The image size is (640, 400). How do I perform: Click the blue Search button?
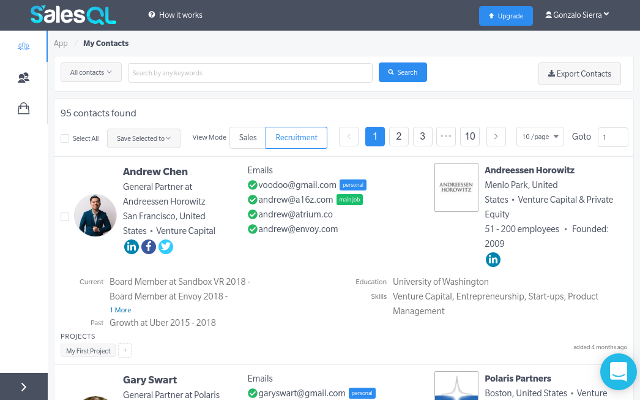[402, 72]
